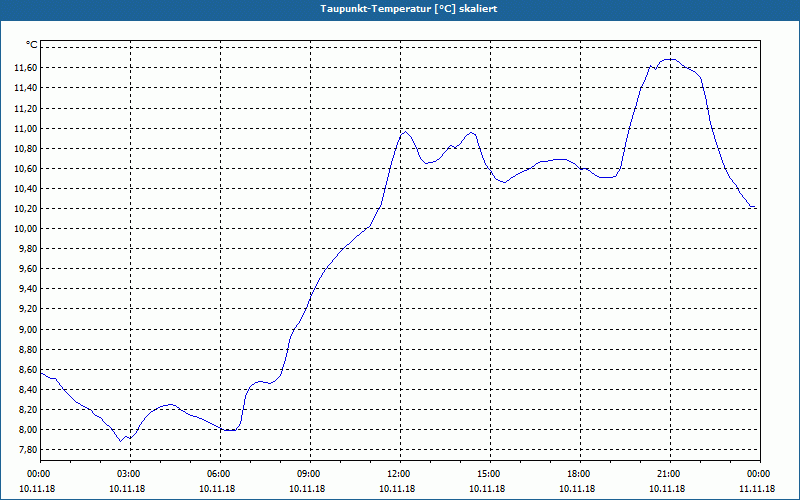Pick the y-axis tick "8,80"

click(x=28, y=350)
